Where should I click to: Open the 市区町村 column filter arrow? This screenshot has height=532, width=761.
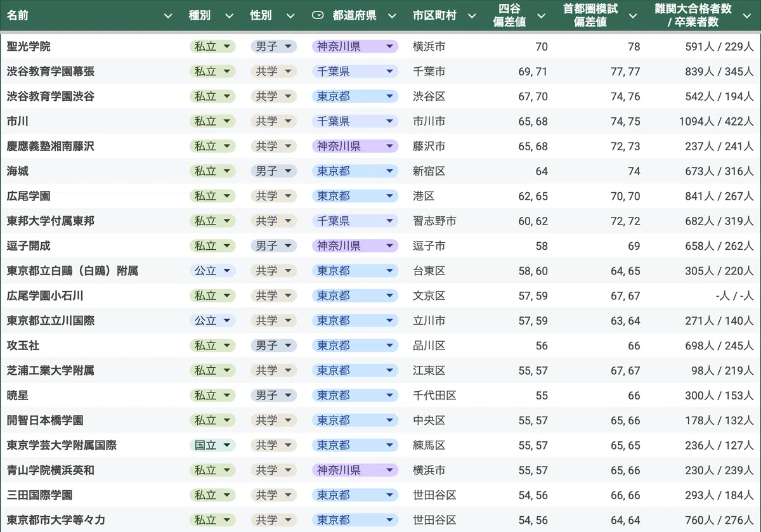[x=472, y=16]
